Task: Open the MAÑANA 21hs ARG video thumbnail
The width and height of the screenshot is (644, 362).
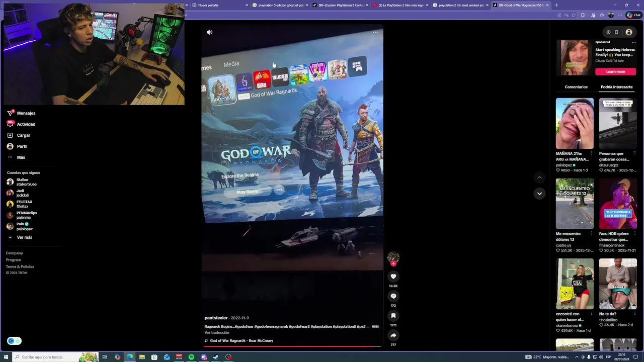Action: pyautogui.click(x=575, y=123)
